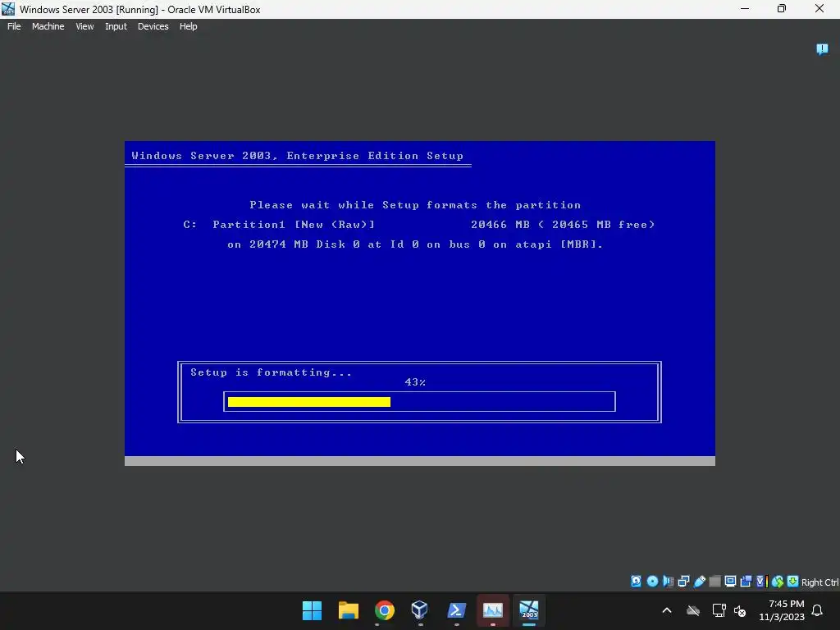Click the muted volume tray icon

point(740,610)
